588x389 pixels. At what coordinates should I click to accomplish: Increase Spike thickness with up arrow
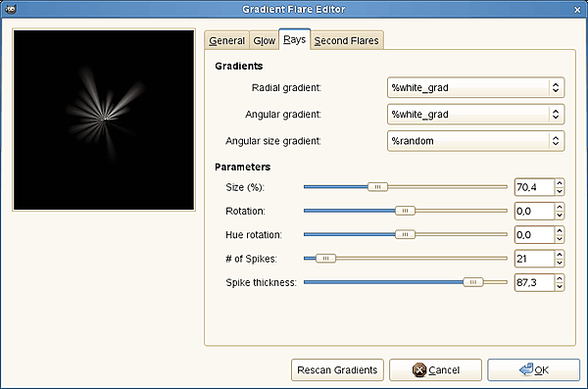(x=560, y=278)
